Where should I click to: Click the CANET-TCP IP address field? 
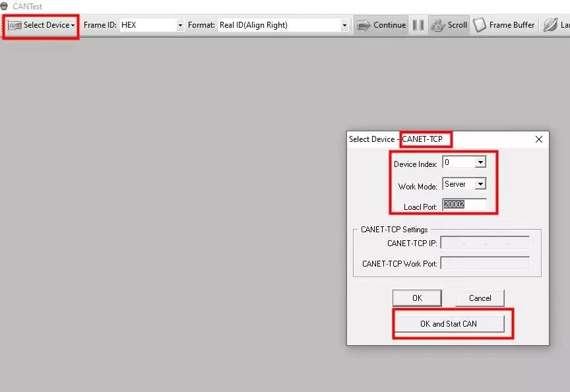(x=485, y=243)
